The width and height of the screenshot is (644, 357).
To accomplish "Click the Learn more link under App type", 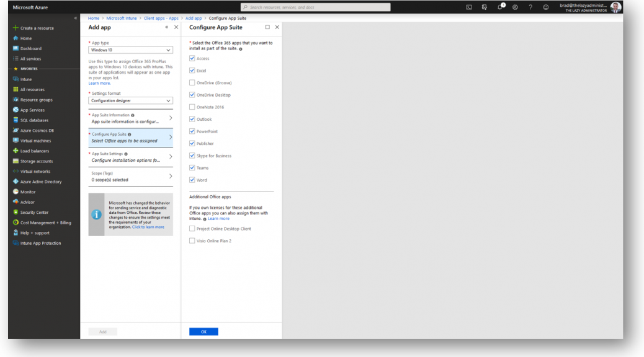I will pyautogui.click(x=99, y=83).
